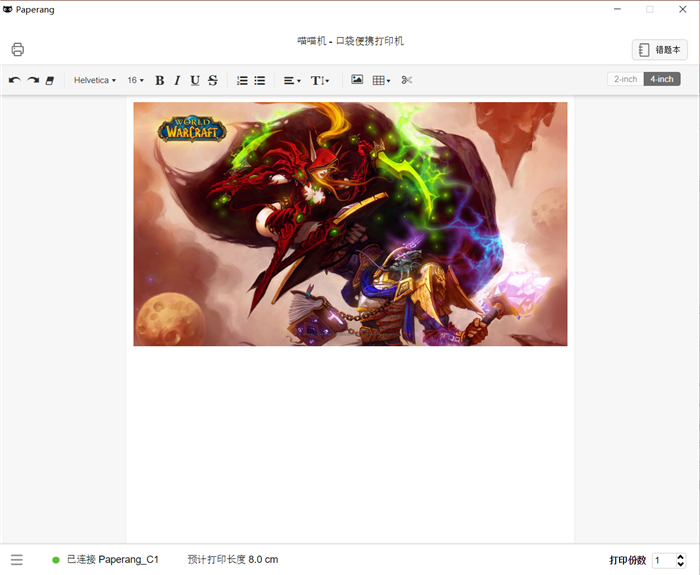The height and width of the screenshot is (575, 700).
Task: Toggle bold formatting
Action: (x=159, y=80)
